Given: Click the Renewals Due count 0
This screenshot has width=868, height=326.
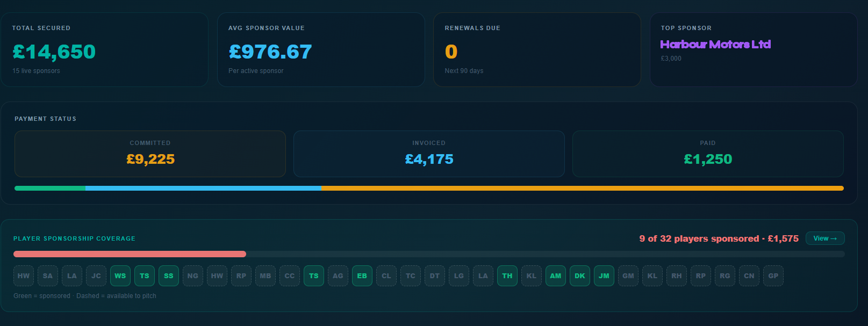Looking at the screenshot, I should pyautogui.click(x=451, y=52).
